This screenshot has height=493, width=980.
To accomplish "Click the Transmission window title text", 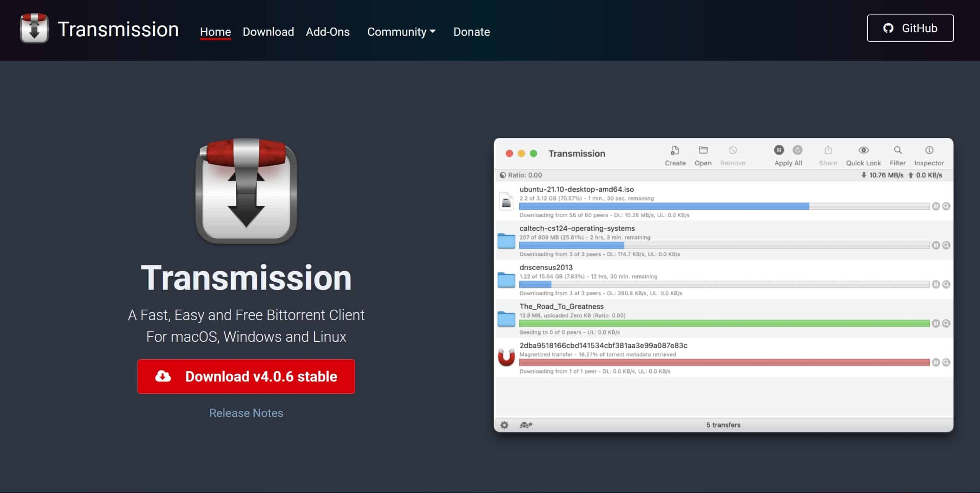I will [x=577, y=153].
